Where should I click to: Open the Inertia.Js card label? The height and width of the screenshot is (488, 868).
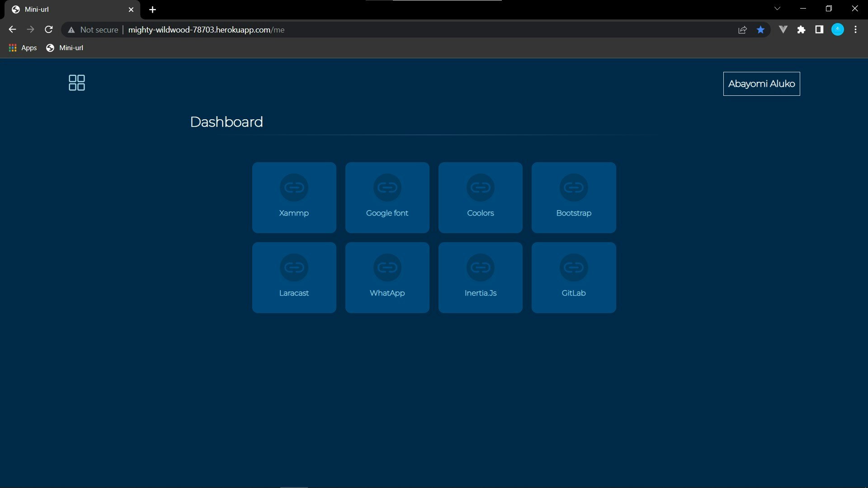[480, 293]
